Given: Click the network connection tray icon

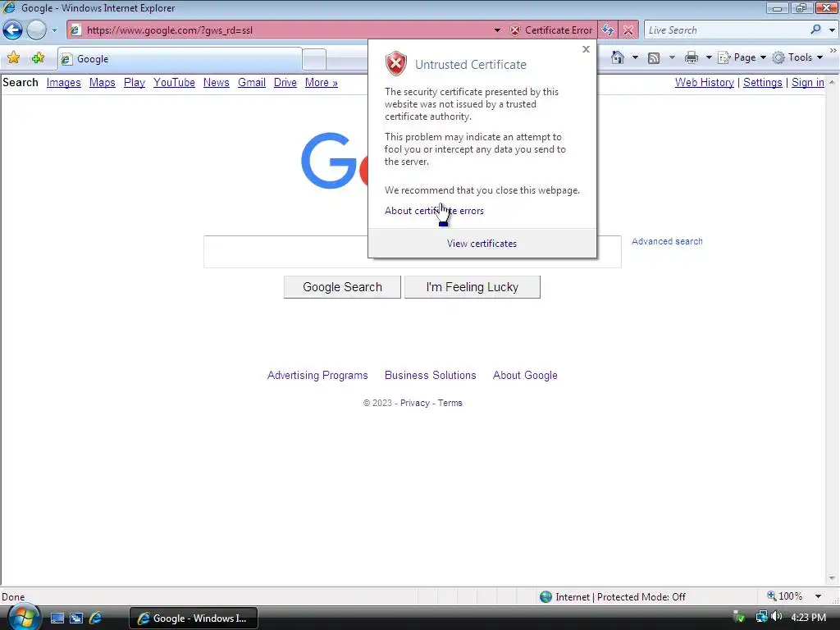Looking at the screenshot, I should [x=761, y=617].
